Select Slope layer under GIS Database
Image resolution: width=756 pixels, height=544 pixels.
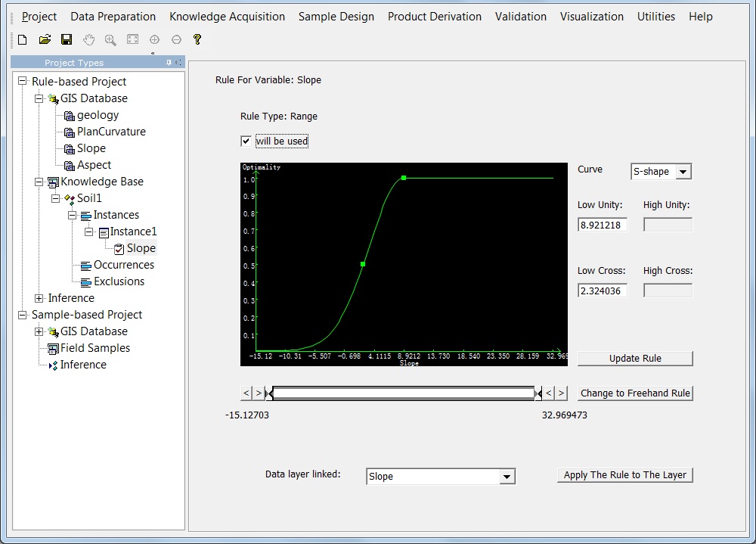[x=91, y=148]
